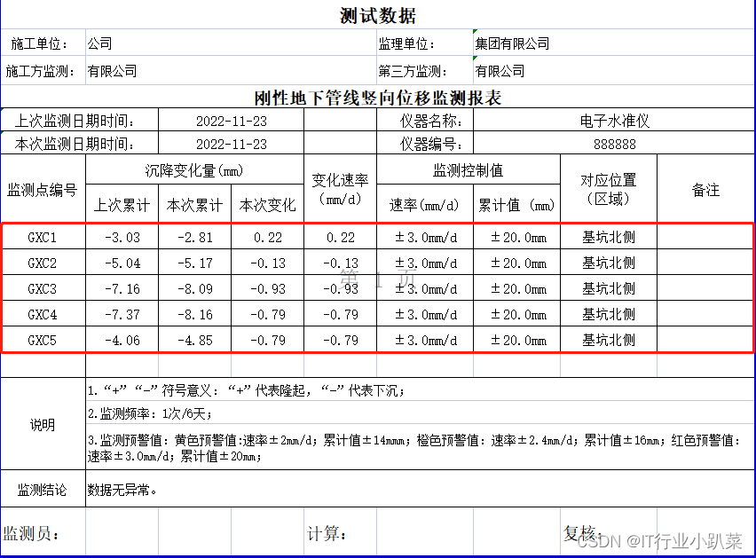The image size is (756, 558).
Task: Click the note line '2.监测频率: 1次/6天;'
Action: pyautogui.click(x=420, y=413)
